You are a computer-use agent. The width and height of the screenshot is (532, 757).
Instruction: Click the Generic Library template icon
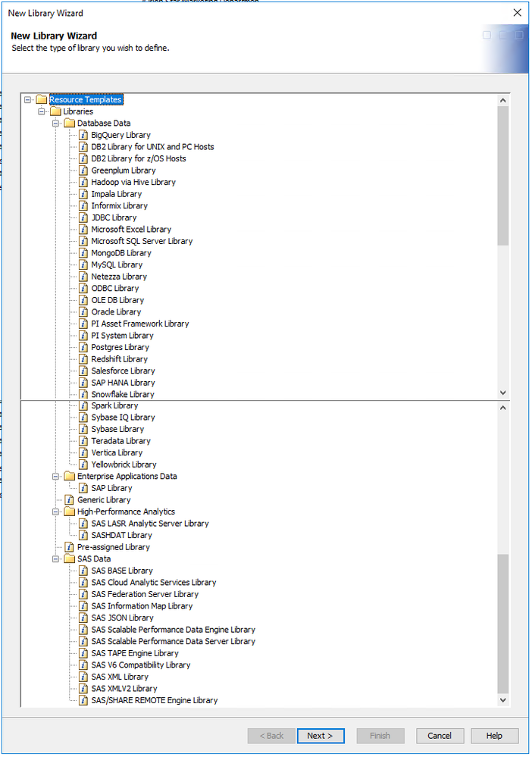70,499
